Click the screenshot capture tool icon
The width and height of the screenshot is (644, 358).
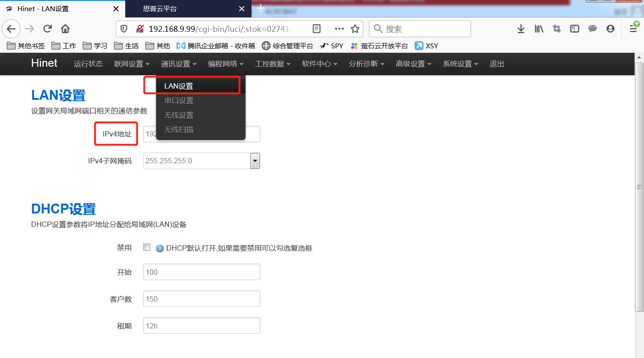point(556,28)
